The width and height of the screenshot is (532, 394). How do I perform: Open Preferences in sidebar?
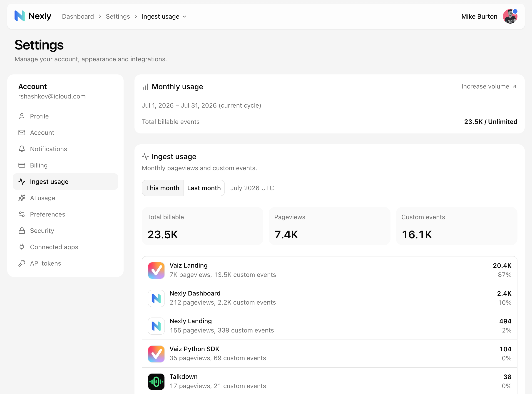[65, 214]
